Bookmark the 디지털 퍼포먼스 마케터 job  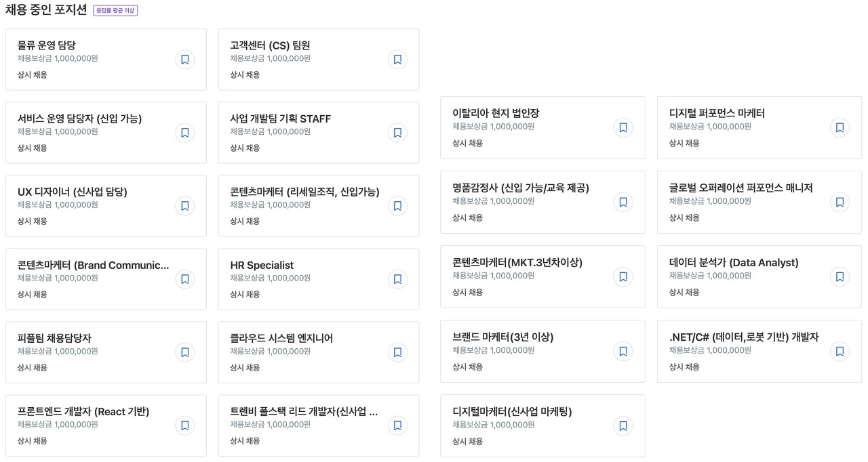840,127
